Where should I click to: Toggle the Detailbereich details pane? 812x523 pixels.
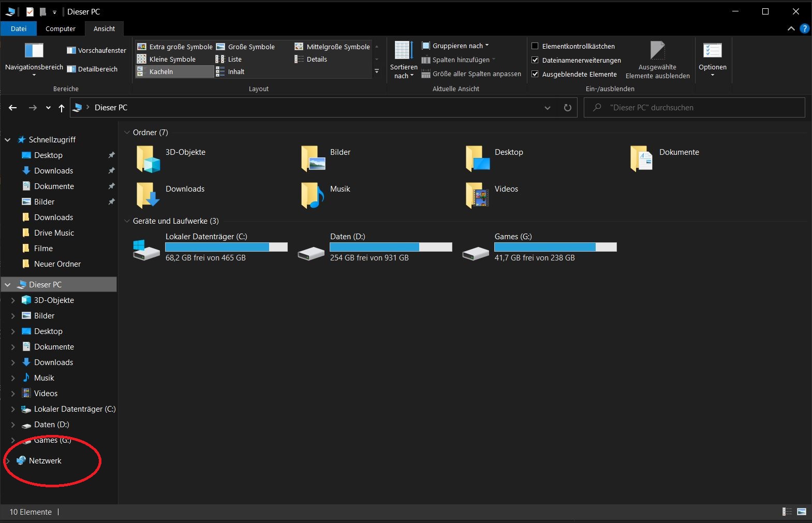coord(92,69)
